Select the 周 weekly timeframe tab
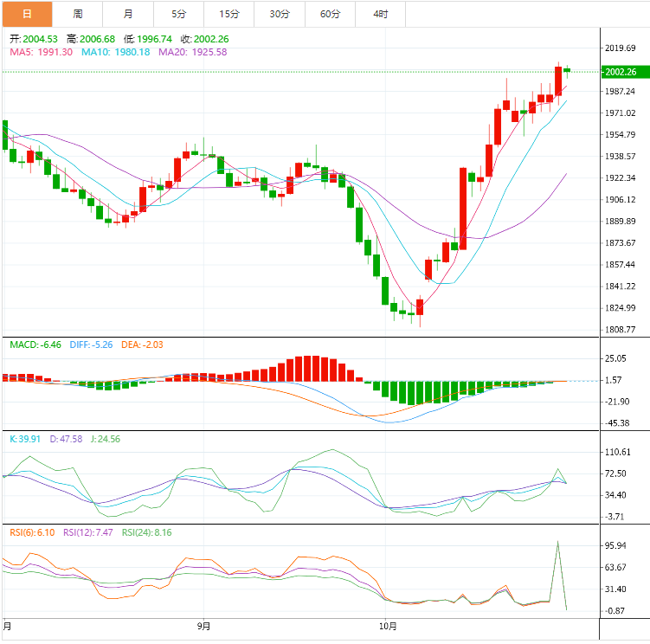The image size is (650, 644). [x=78, y=14]
